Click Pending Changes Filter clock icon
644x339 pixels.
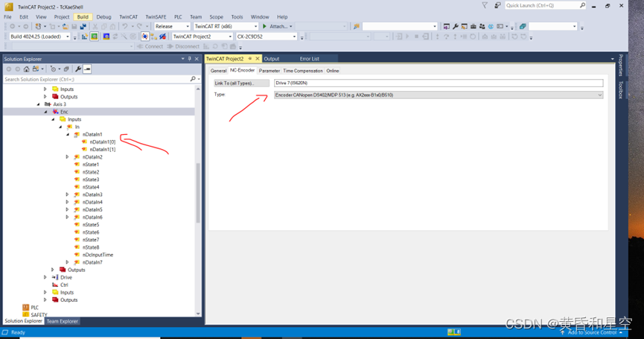pyautogui.click(x=53, y=69)
